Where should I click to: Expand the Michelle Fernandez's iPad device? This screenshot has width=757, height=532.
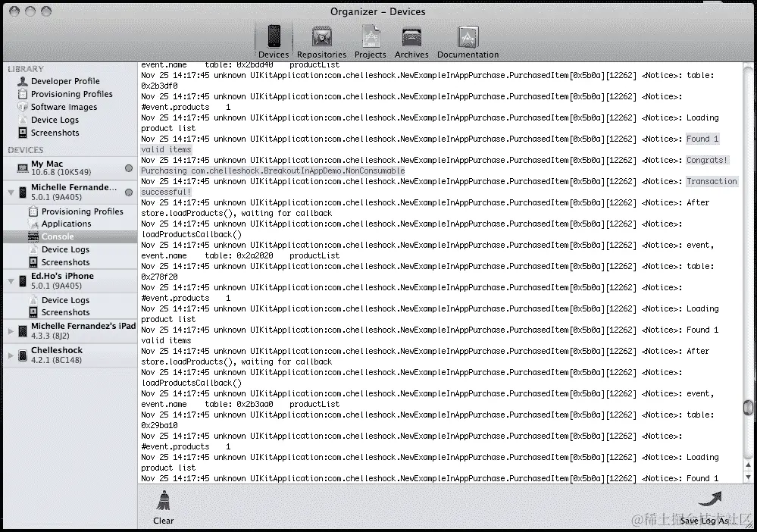[x=11, y=331]
